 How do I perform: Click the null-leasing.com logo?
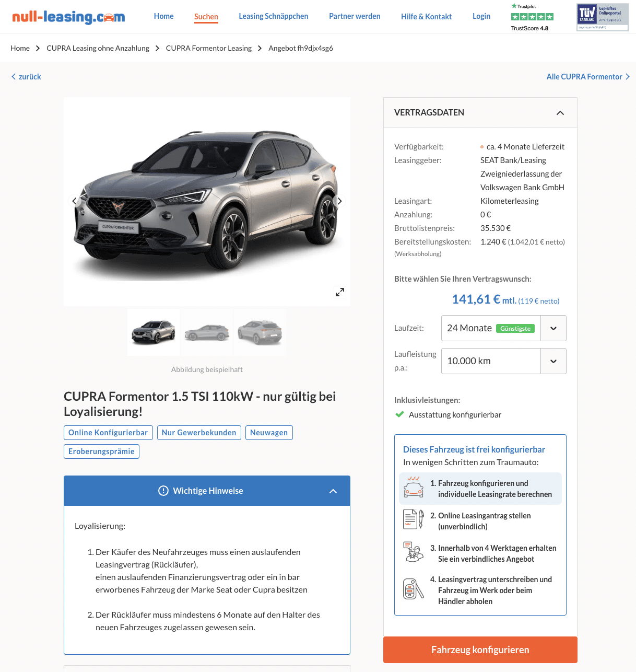pos(68,17)
